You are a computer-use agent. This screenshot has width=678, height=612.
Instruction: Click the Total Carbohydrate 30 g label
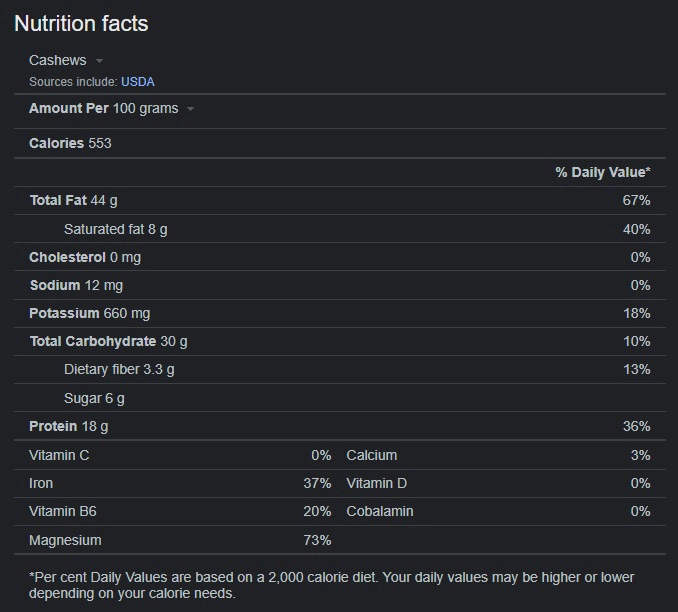pos(108,341)
